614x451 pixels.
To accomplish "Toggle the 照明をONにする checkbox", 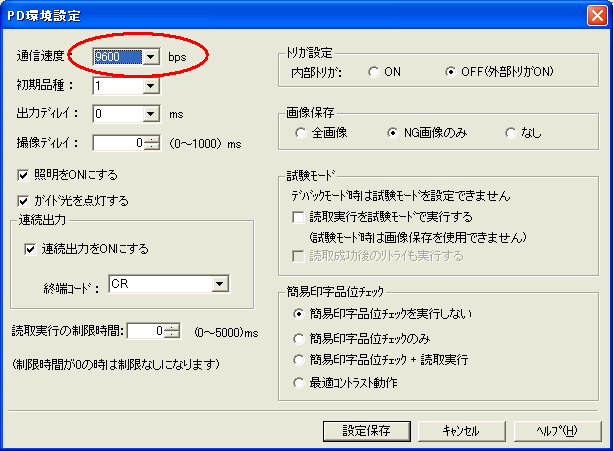I will coord(23,175).
